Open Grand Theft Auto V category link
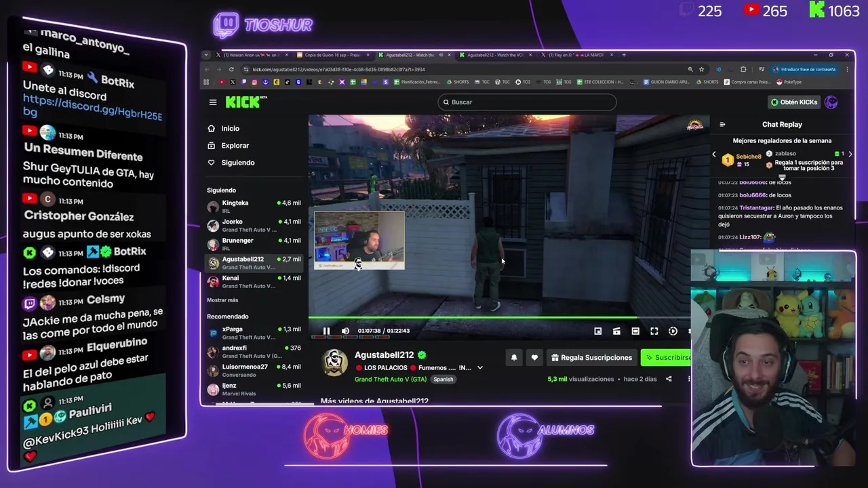The height and width of the screenshot is (488, 868). pos(391,380)
